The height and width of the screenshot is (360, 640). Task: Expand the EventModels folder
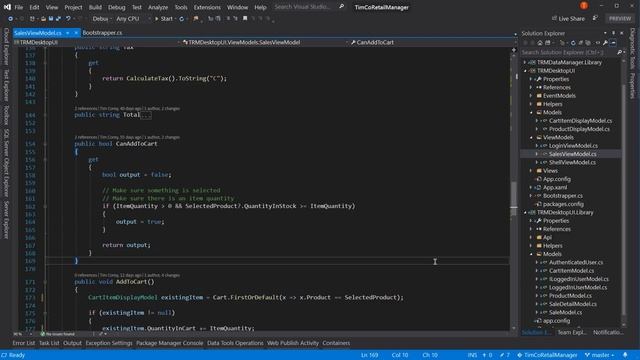[531, 96]
